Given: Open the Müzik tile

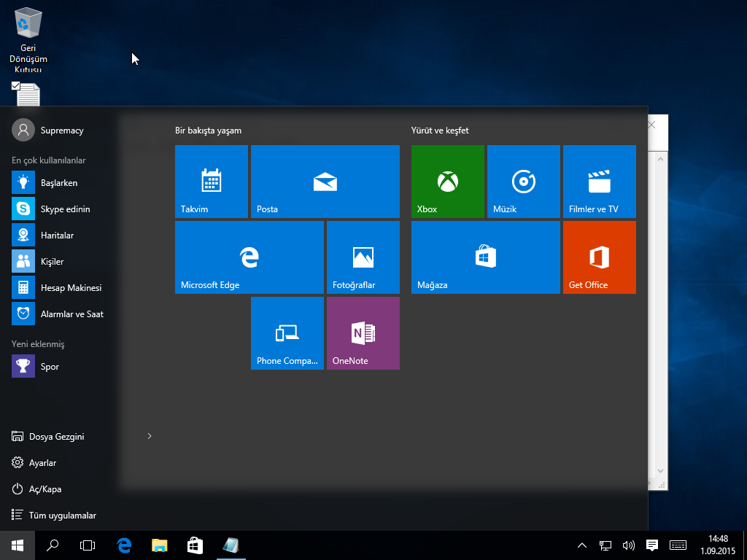Looking at the screenshot, I should tap(523, 182).
